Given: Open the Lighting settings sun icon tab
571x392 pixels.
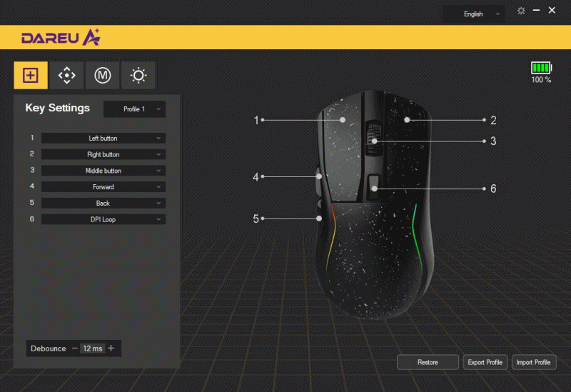Looking at the screenshot, I should coord(138,76).
